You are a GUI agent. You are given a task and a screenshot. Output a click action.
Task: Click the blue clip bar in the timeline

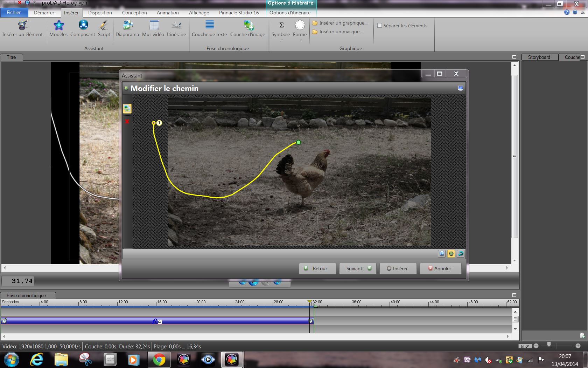click(x=157, y=321)
